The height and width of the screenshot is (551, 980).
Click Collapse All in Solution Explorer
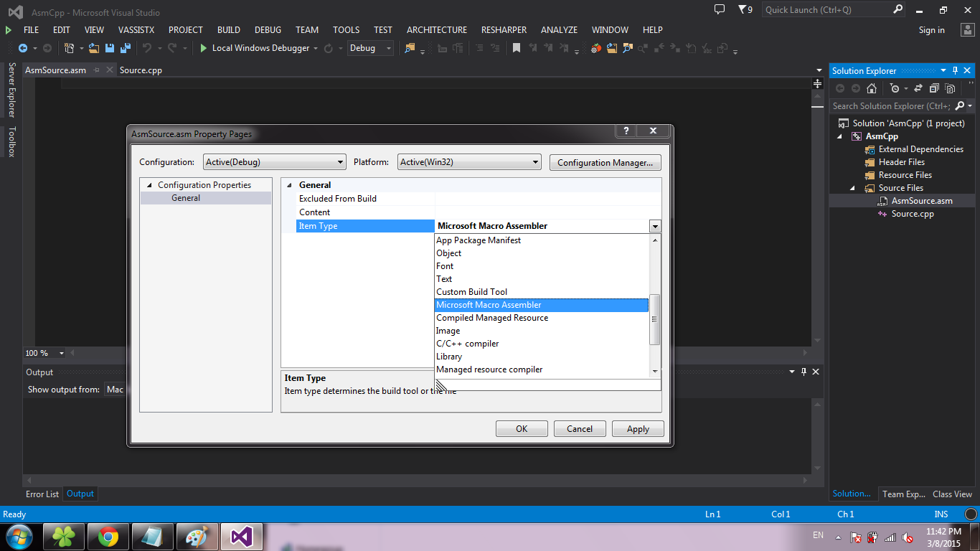click(934, 88)
